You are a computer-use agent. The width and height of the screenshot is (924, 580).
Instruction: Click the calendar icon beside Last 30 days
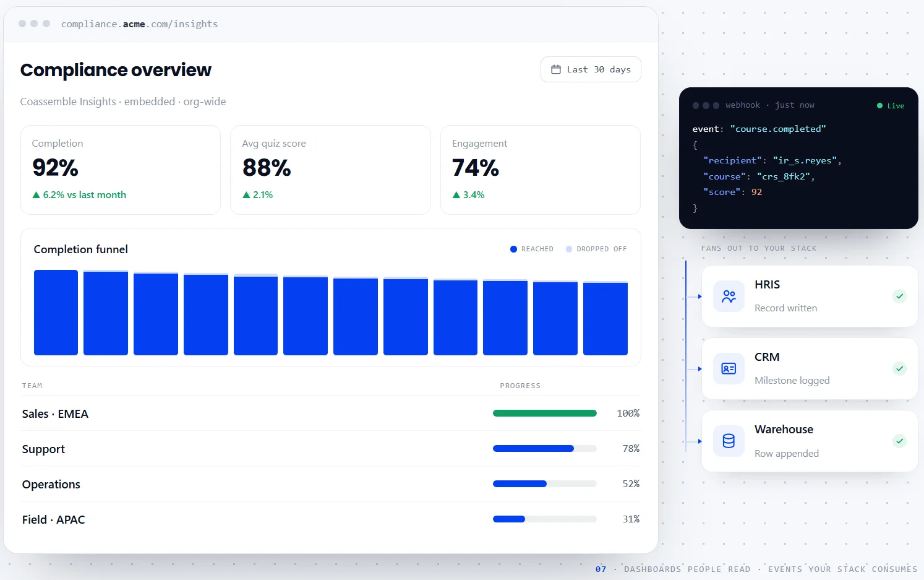(556, 69)
